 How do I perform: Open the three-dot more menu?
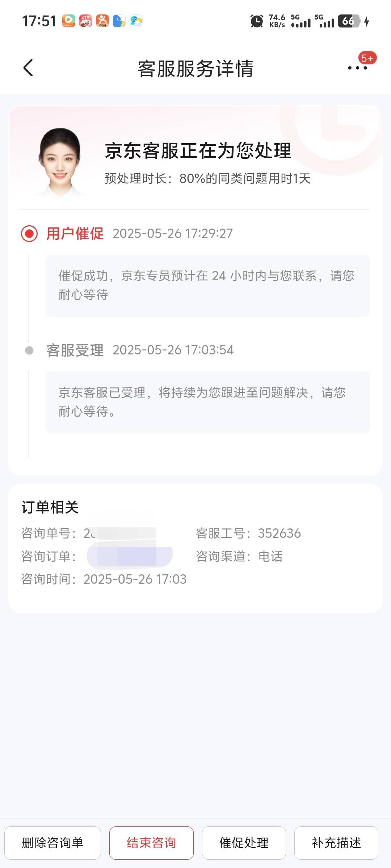click(x=357, y=68)
